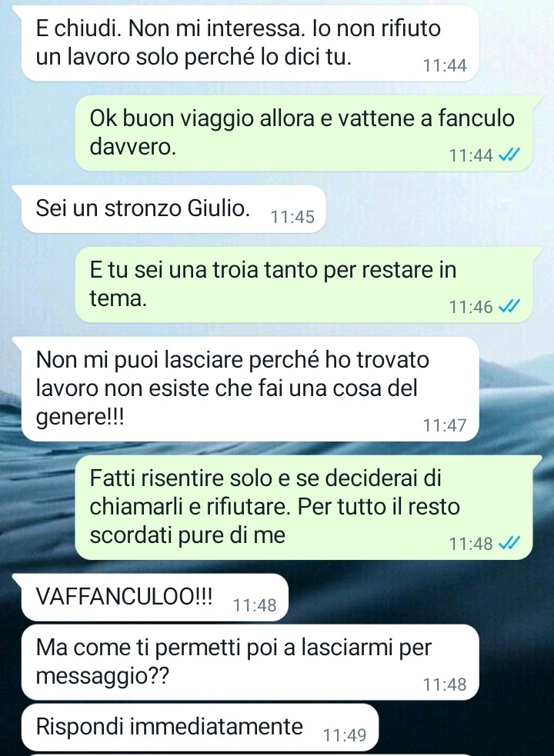
Task: Tap the 'Ma come ti permetti' message bubble
Action: click(250, 662)
